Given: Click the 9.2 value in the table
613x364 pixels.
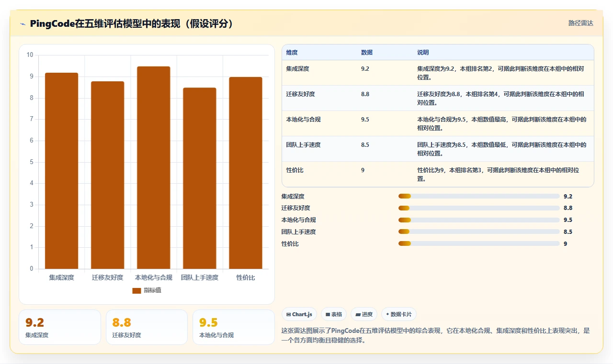Looking at the screenshot, I should [365, 69].
